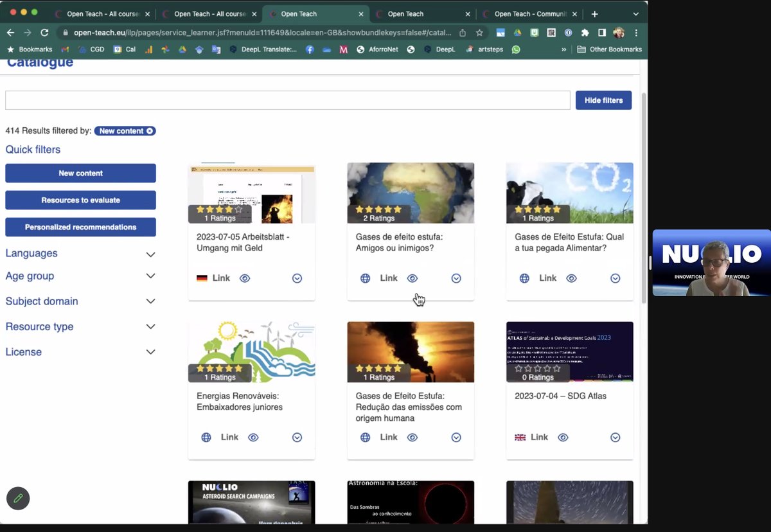Open a new browser tab with plus
The image size is (771, 532).
(594, 13)
